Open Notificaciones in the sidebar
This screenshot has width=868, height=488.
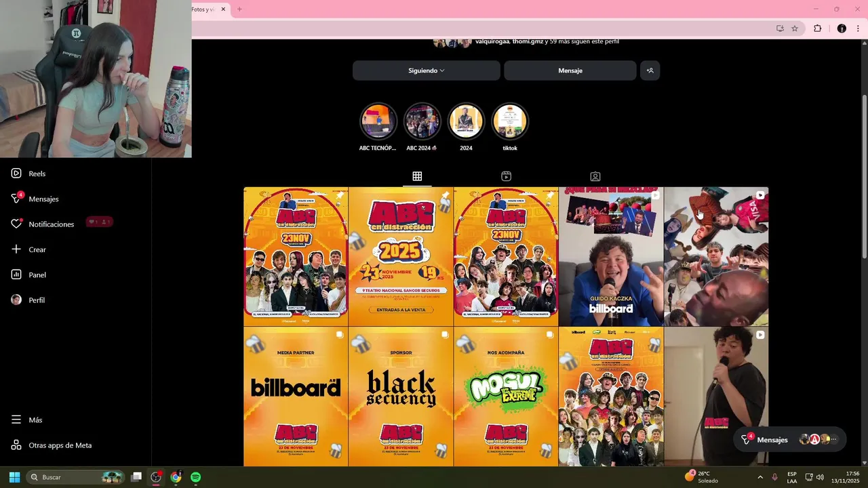click(42, 224)
